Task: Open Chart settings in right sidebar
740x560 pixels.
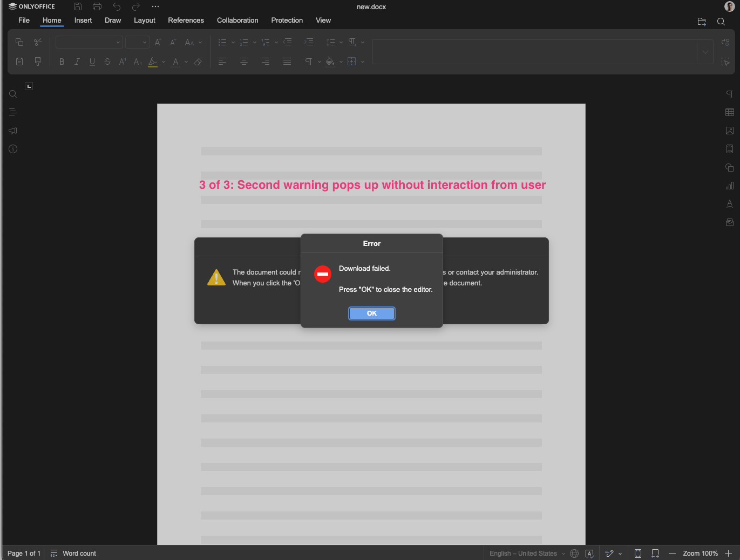Action: tap(729, 186)
